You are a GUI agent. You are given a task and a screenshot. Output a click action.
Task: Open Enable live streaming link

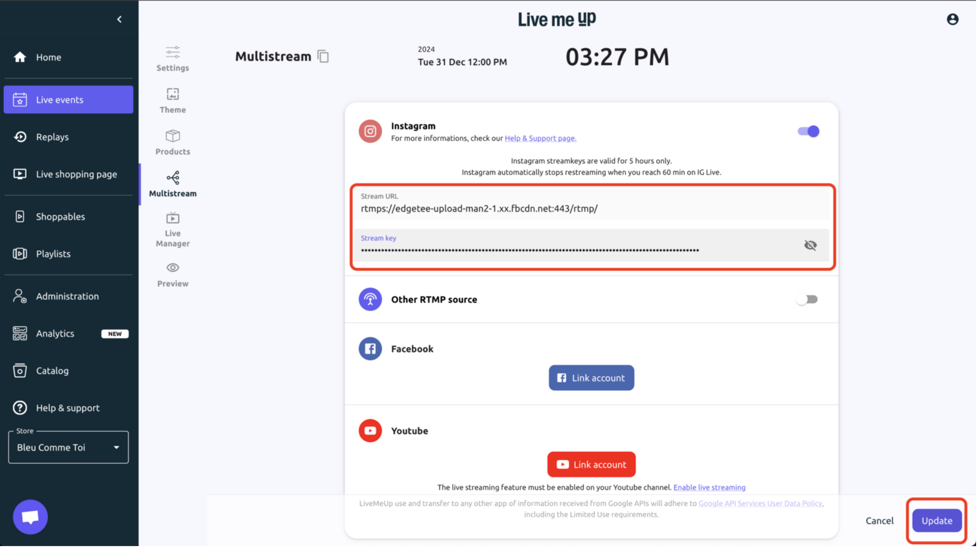tap(709, 488)
